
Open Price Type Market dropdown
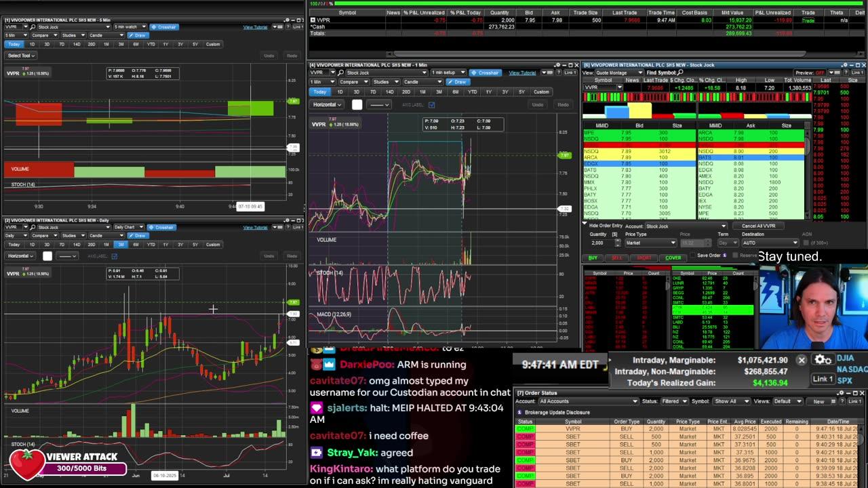(x=650, y=243)
